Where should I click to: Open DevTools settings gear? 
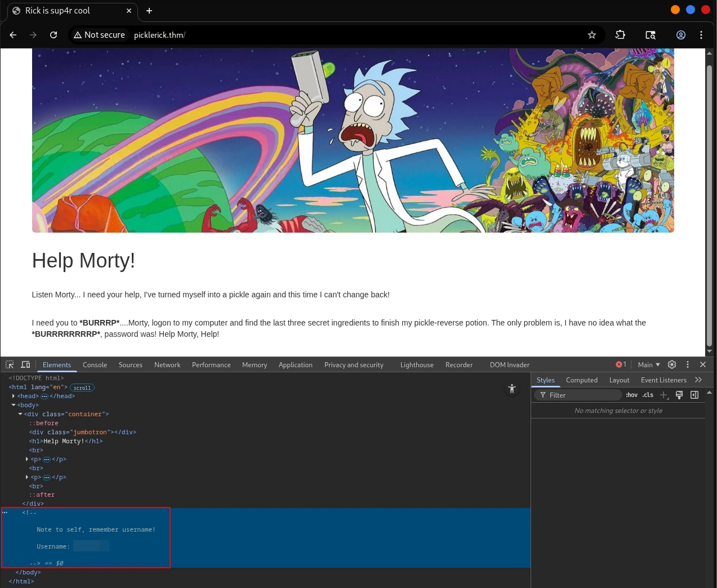click(x=672, y=364)
